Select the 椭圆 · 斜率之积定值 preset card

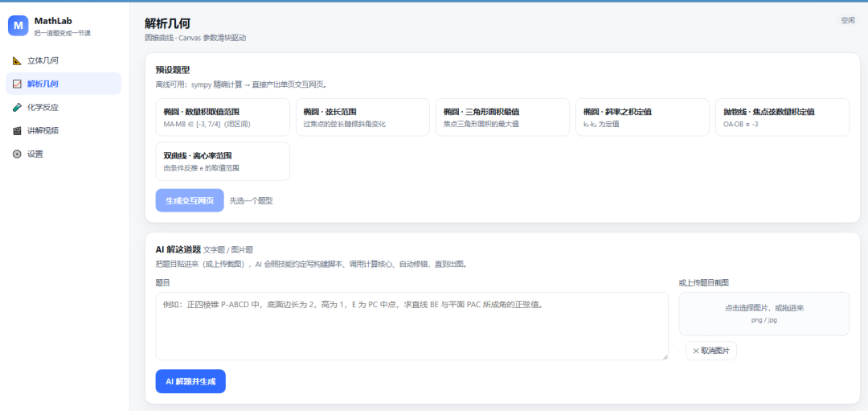pyautogui.click(x=642, y=117)
